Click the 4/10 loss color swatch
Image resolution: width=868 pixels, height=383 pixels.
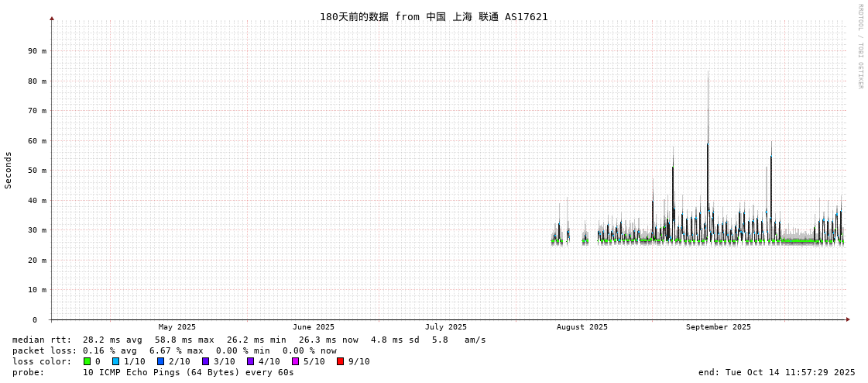(x=250, y=361)
